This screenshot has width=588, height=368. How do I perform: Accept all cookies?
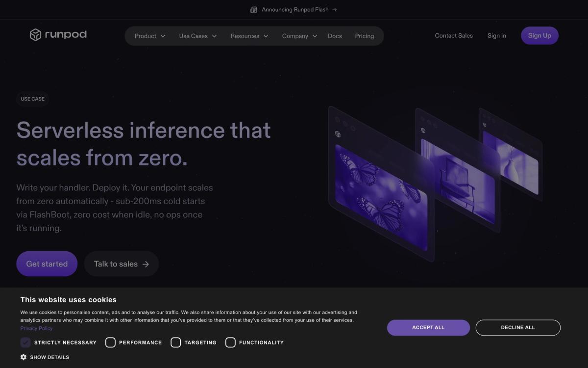click(x=428, y=328)
